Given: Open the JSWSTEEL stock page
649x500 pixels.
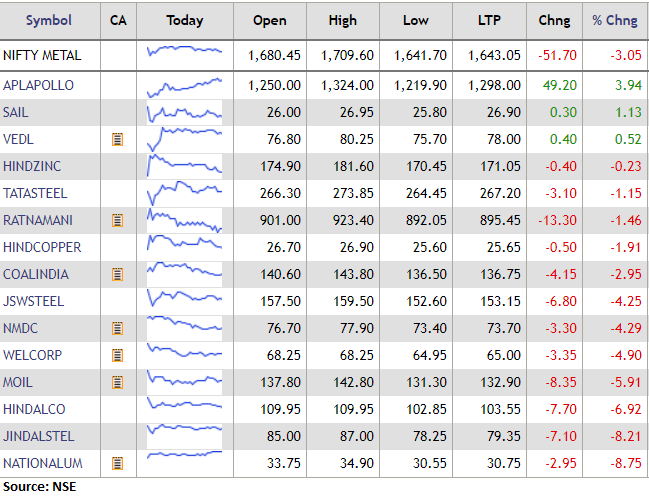Looking at the screenshot, I should (33, 301).
